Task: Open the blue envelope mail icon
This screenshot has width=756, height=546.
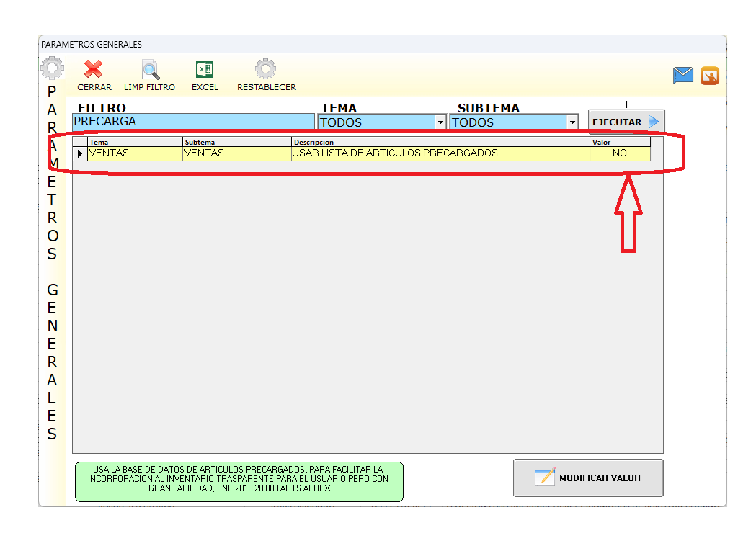Action: click(x=682, y=75)
